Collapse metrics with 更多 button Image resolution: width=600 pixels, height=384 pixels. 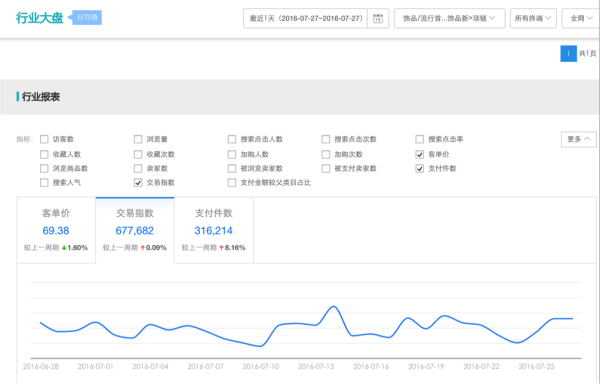point(579,139)
